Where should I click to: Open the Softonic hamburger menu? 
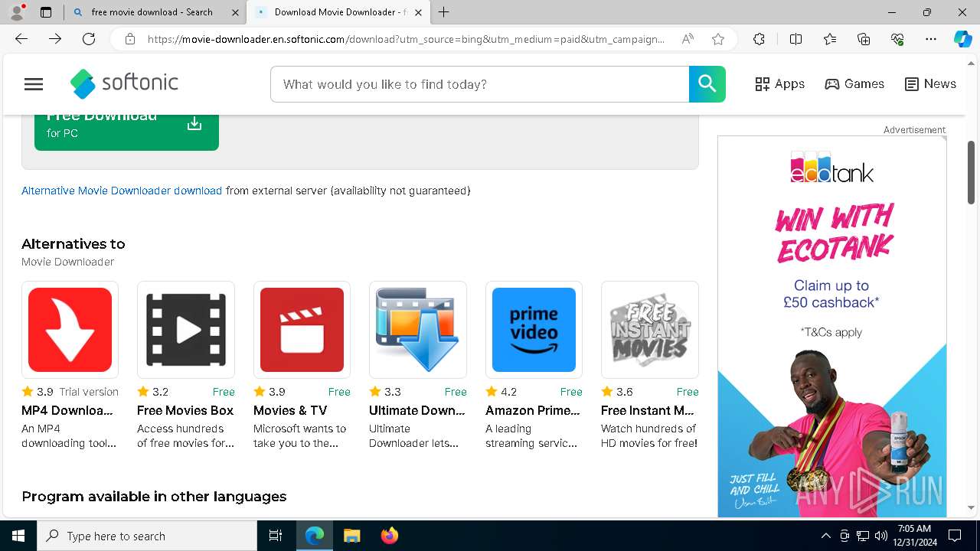pos(34,84)
